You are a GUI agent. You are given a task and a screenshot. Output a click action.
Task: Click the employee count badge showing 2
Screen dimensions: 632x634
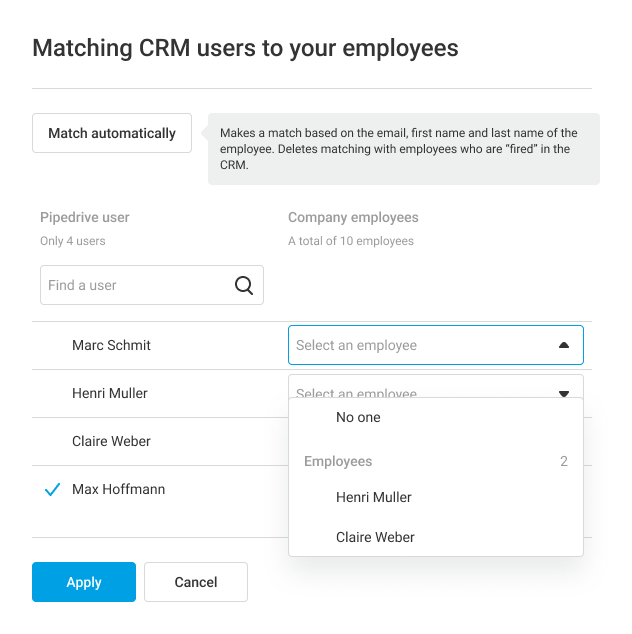point(564,461)
